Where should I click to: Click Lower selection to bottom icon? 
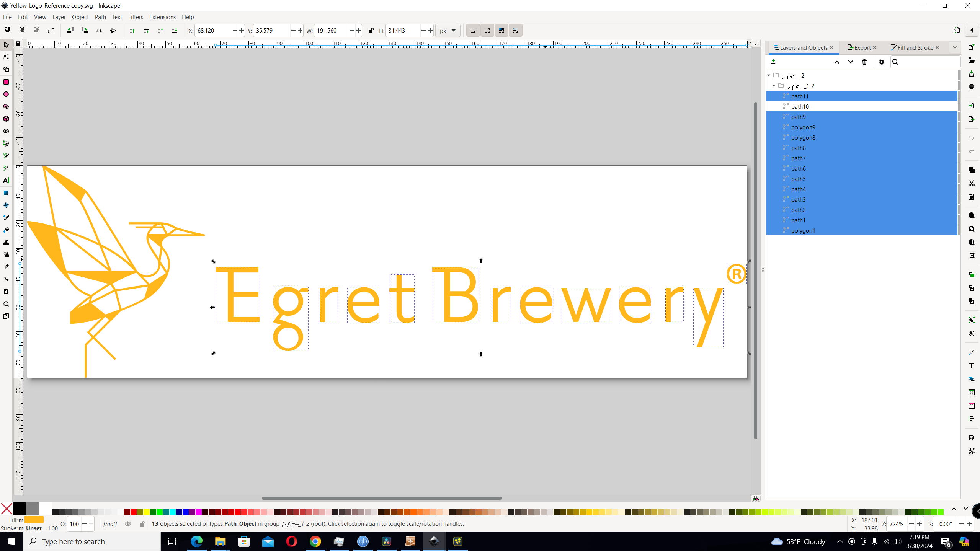coord(175,30)
